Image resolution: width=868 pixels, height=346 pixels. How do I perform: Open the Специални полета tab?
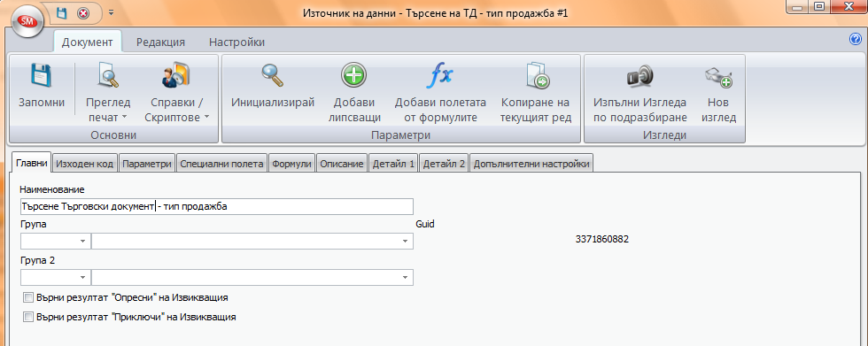[222, 165]
